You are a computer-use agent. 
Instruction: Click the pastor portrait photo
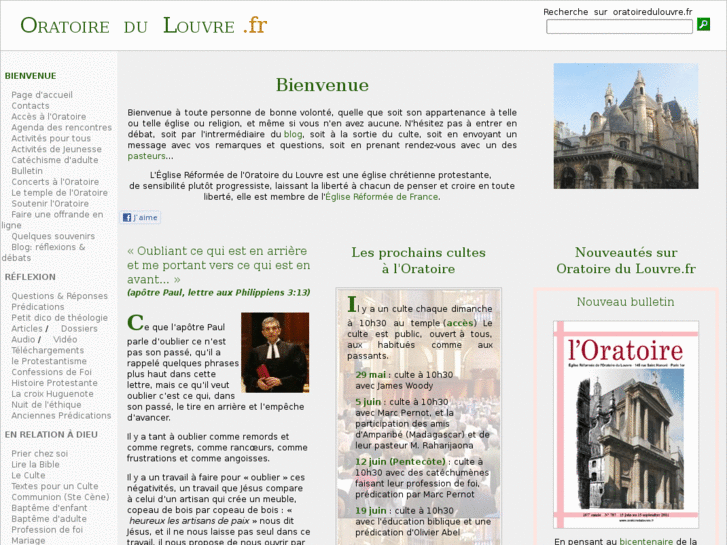tap(275, 353)
